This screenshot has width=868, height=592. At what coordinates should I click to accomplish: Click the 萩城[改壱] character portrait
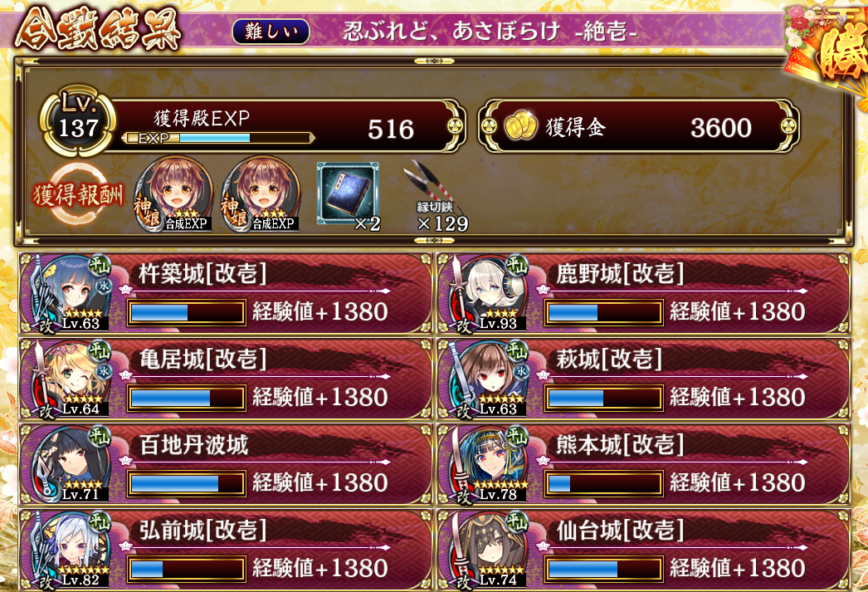(x=488, y=379)
